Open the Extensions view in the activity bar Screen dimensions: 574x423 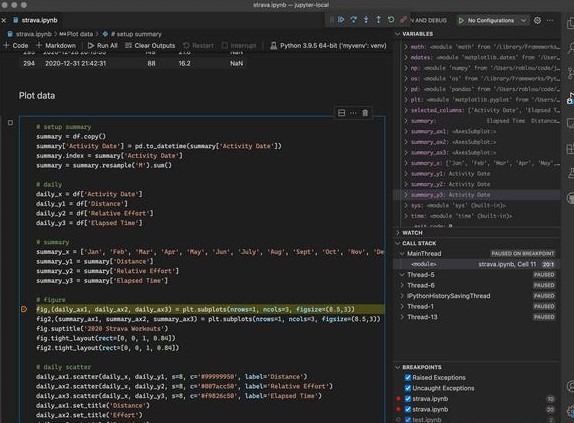(x=570, y=149)
